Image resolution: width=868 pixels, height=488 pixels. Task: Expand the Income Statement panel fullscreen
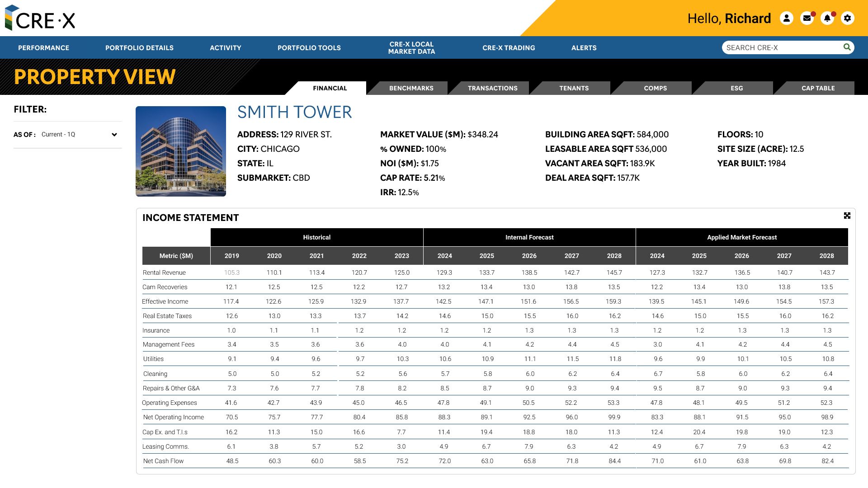847,216
